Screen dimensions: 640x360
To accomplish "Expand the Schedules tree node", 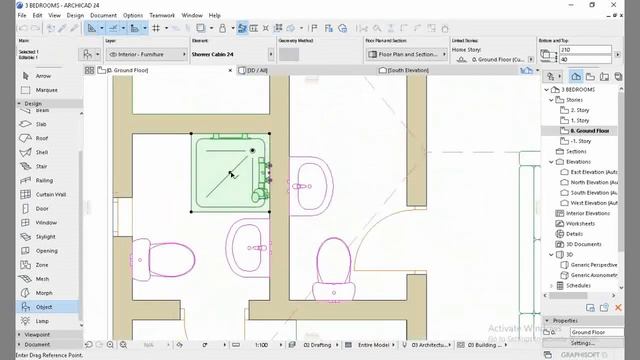I will [551, 286].
